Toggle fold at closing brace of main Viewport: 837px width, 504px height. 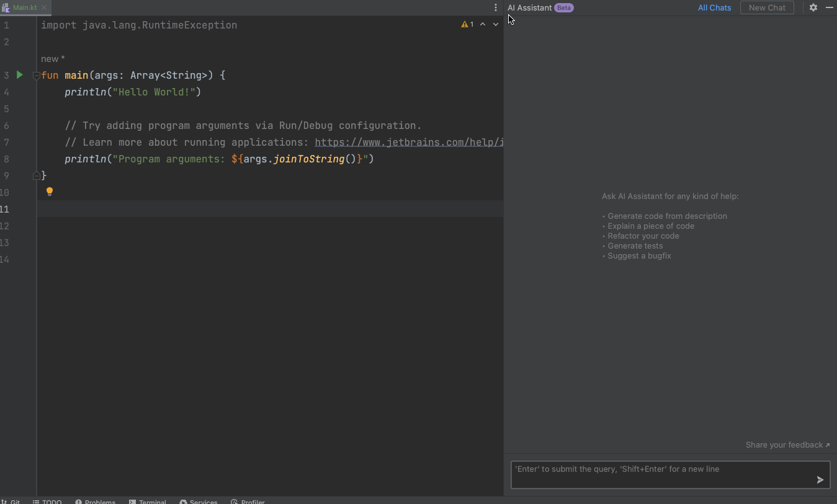click(x=36, y=176)
